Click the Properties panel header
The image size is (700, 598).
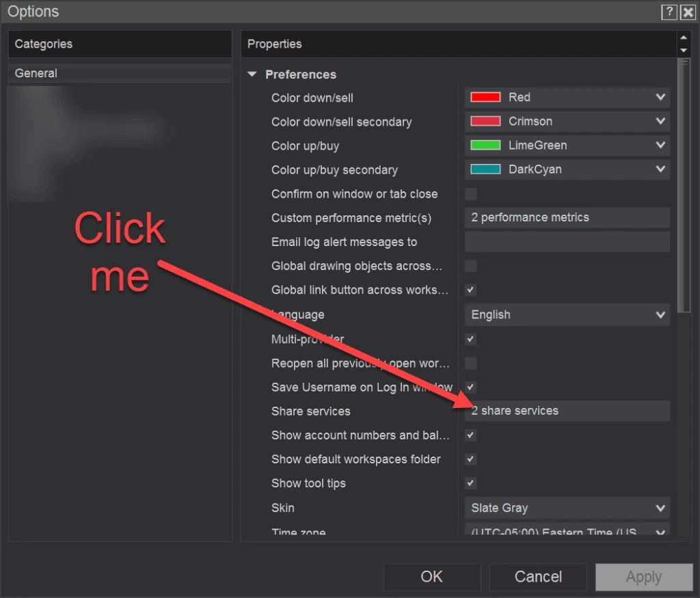(459, 44)
